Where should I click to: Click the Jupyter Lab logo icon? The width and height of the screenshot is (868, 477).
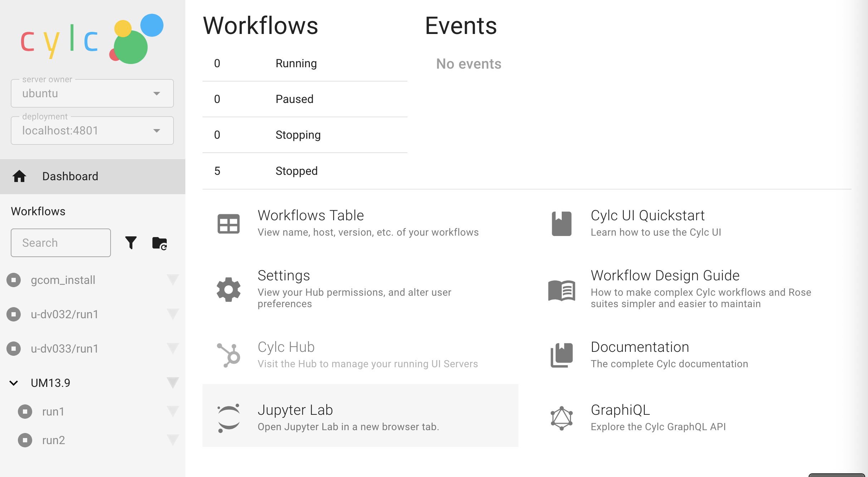[x=228, y=418]
